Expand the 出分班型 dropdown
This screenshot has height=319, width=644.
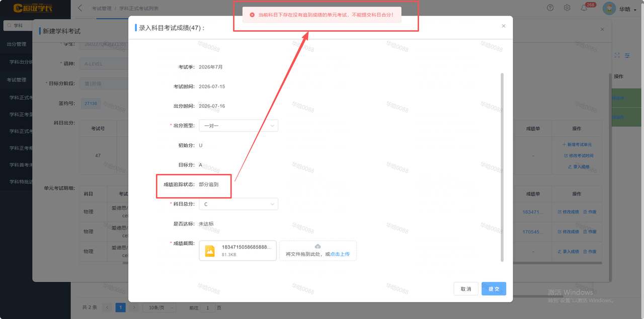(x=238, y=125)
